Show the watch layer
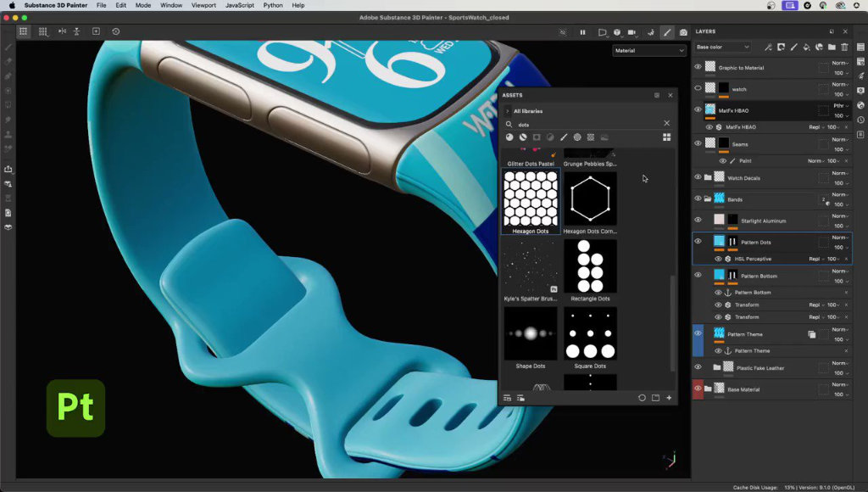 coord(698,88)
